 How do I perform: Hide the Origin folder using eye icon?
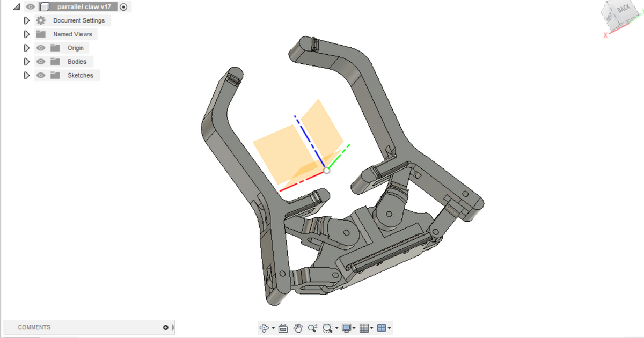click(41, 48)
